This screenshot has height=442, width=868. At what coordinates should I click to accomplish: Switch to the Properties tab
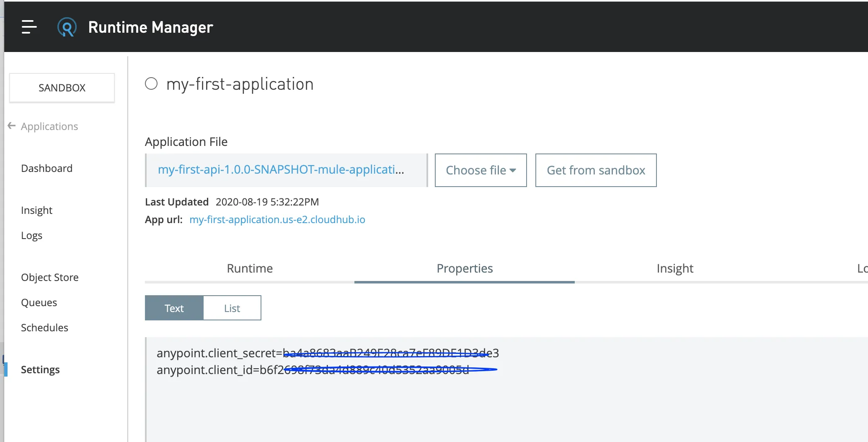tap(465, 268)
